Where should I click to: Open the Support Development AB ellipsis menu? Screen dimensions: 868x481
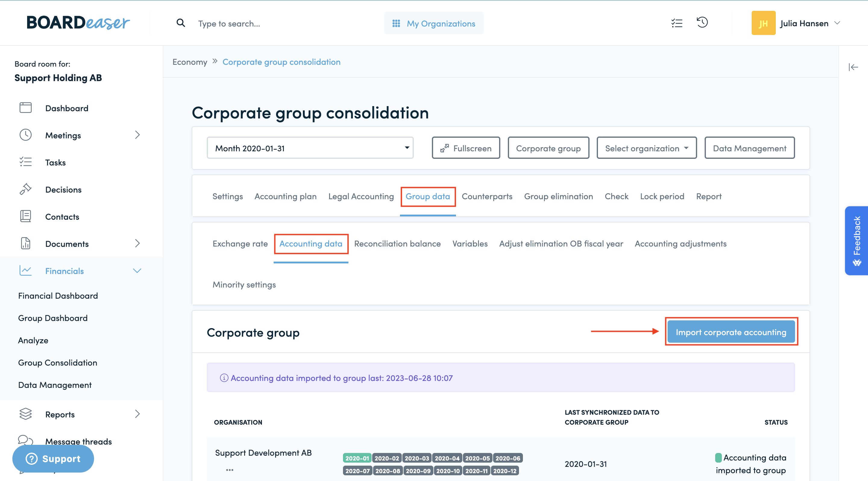[x=230, y=470]
